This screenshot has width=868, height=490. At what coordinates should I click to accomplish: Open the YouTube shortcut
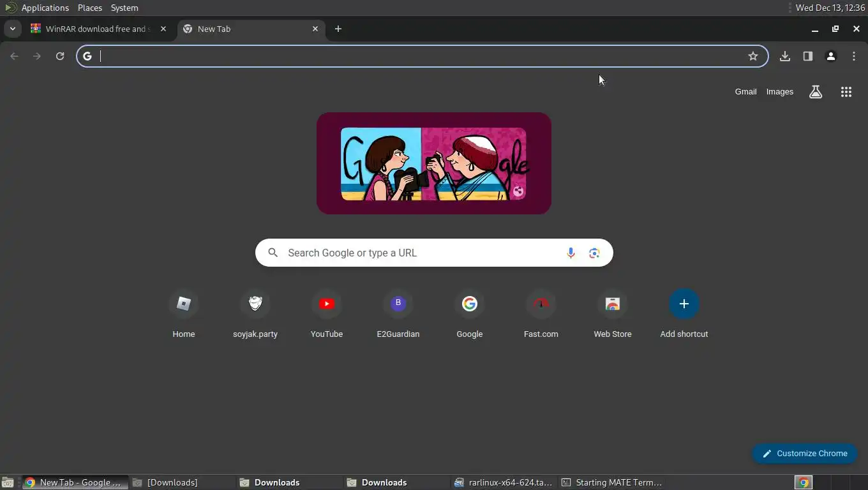click(x=327, y=313)
